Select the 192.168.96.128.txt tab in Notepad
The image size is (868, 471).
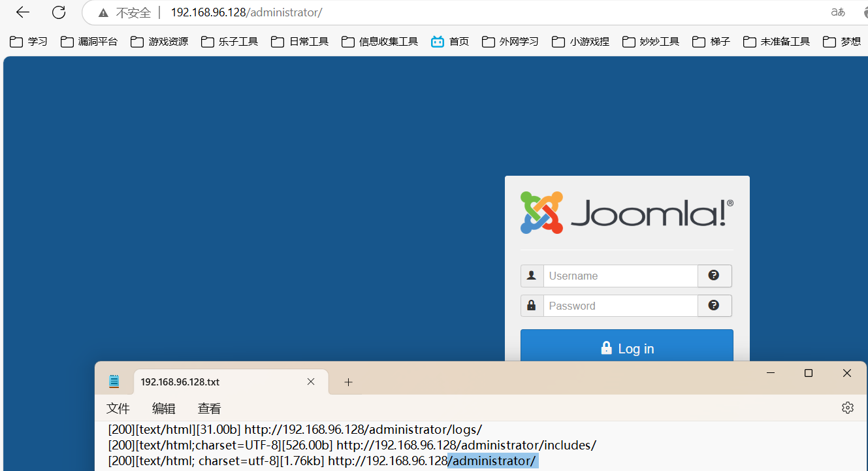click(231, 382)
